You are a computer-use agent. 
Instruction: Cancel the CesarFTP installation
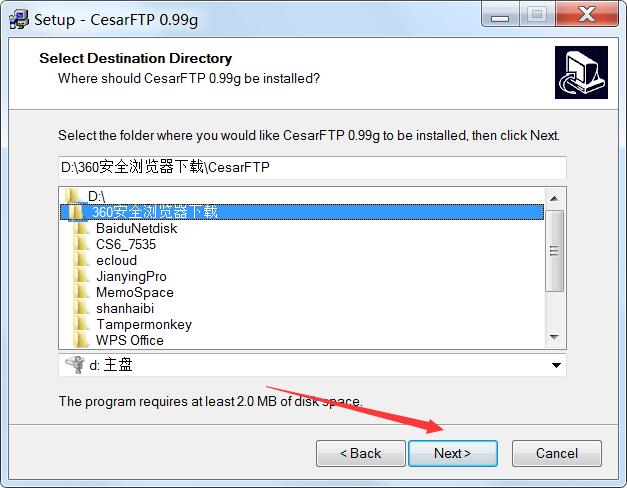(x=557, y=453)
